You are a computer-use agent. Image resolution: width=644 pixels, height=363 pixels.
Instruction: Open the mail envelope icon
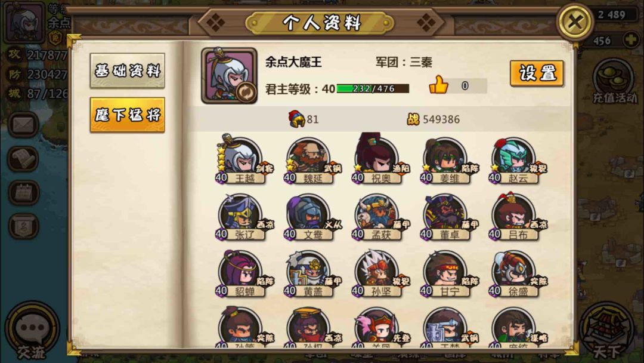[x=23, y=125]
